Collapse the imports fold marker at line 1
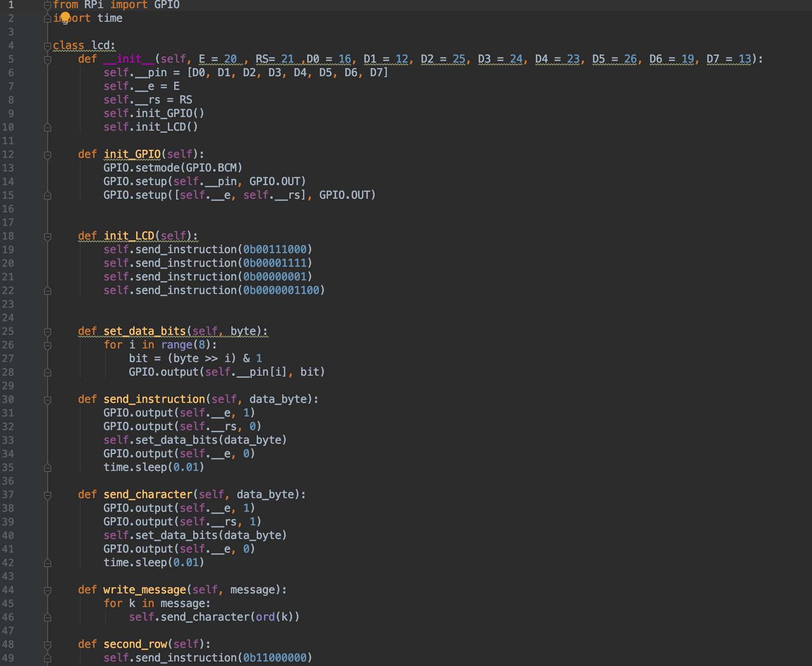Image resolution: width=812 pixels, height=666 pixels. pyautogui.click(x=47, y=5)
